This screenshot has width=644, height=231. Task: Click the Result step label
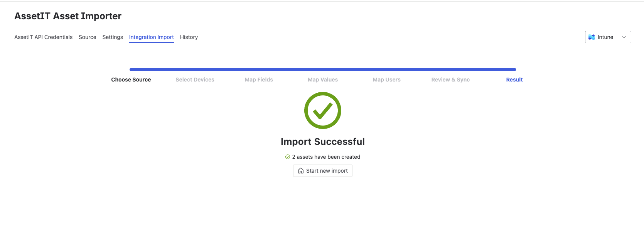[514, 80]
